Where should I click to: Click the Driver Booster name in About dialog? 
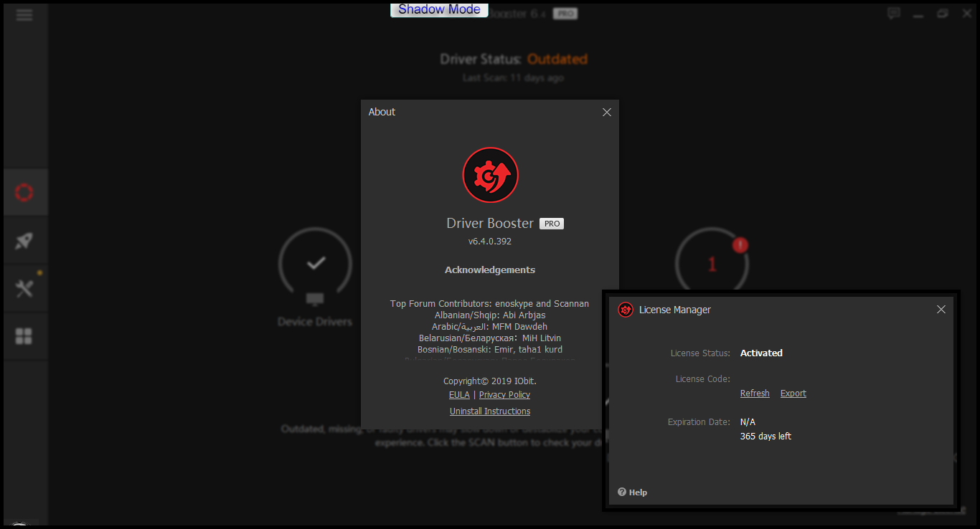click(490, 224)
